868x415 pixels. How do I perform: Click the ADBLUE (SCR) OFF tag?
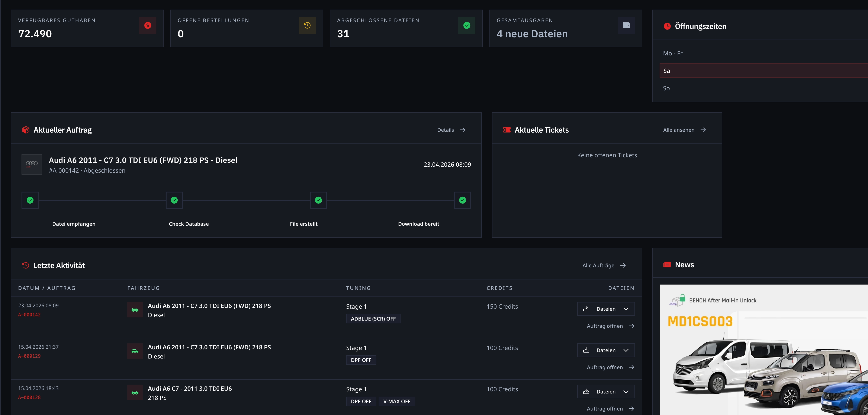pyautogui.click(x=373, y=319)
